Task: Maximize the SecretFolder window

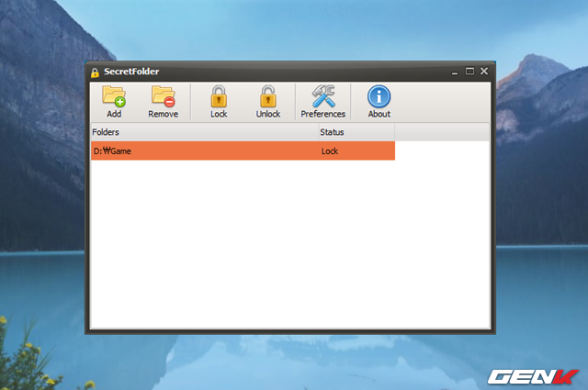Action: (469, 71)
